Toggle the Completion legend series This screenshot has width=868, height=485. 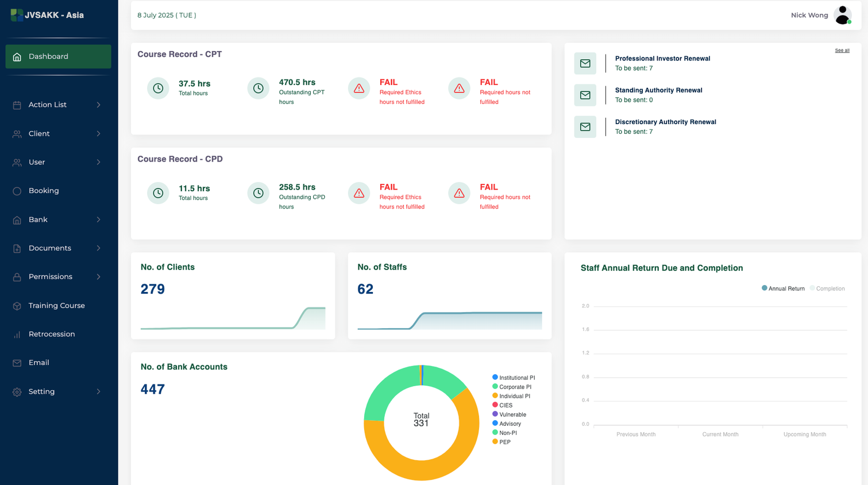coord(827,288)
